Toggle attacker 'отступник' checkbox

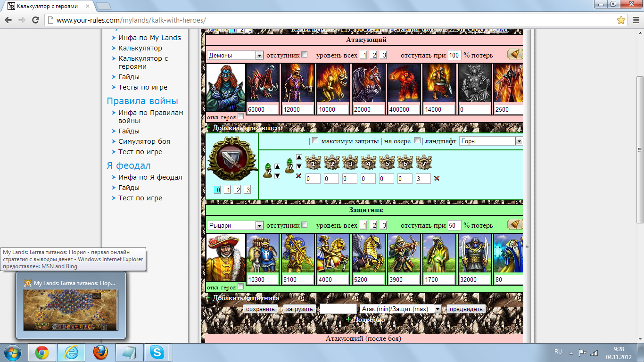pos(305,55)
